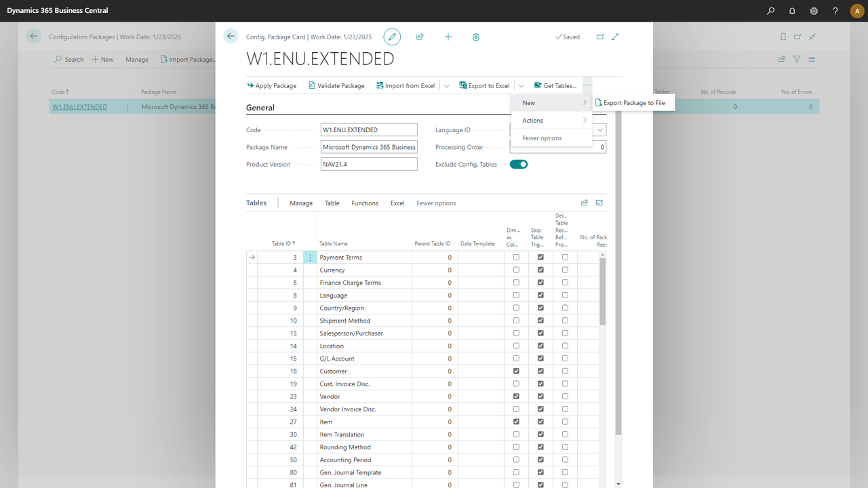Open the help question mark icon
This screenshot has height=488, width=868.
[835, 11]
